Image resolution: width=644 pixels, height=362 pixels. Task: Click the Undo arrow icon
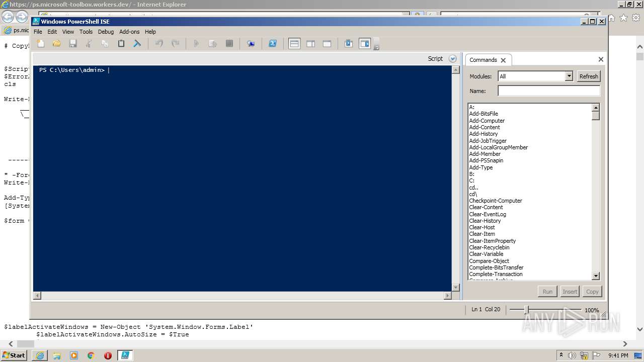tap(159, 44)
